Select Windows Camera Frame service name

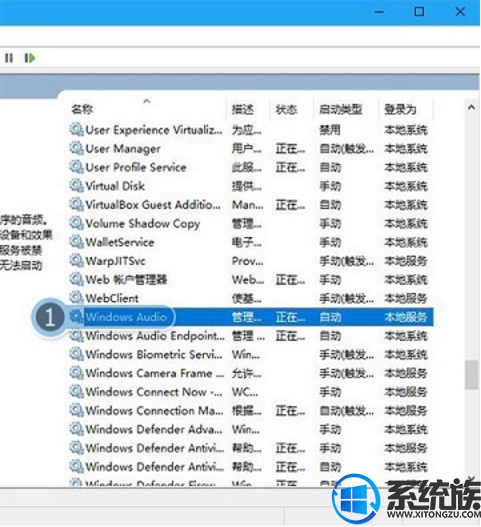point(155,373)
